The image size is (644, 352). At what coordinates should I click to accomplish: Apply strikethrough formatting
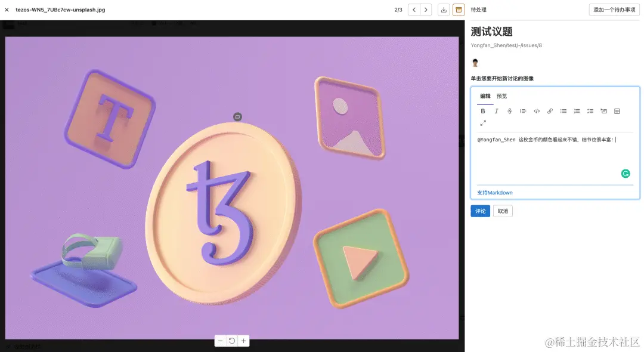point(510,112)
